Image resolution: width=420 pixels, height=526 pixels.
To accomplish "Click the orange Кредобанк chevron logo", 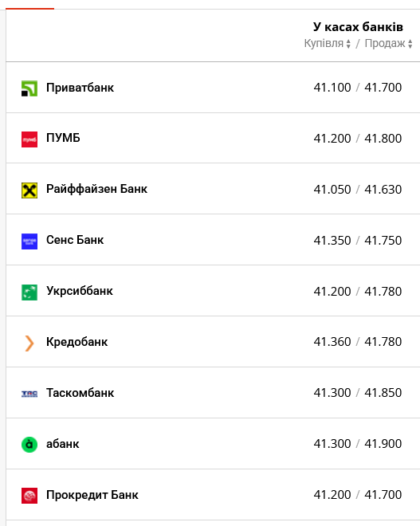I will (29, 343).
